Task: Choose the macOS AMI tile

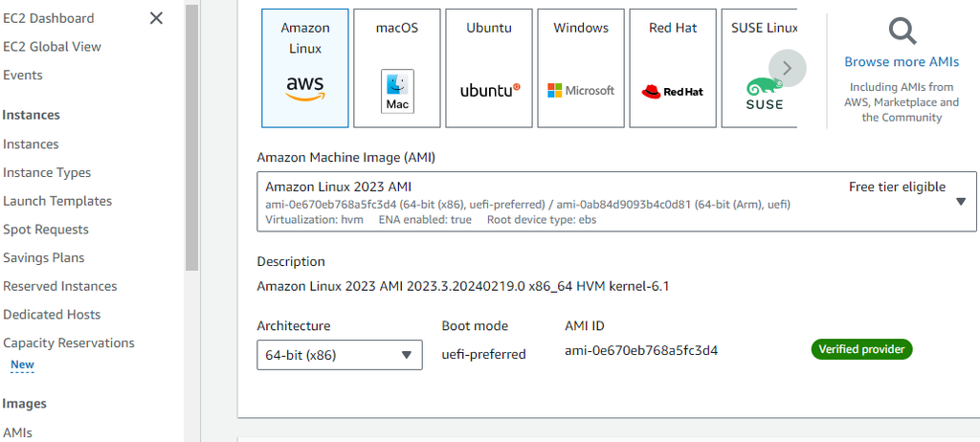Action: coord(397,68)
